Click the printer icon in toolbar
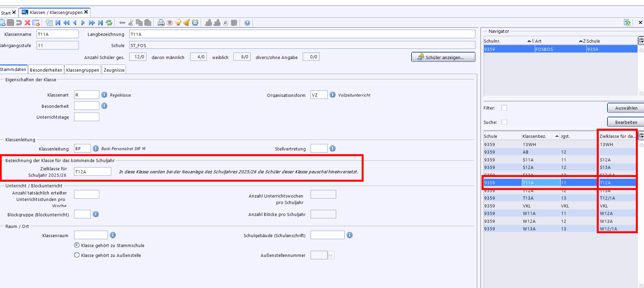 click(x=161, y=23)
